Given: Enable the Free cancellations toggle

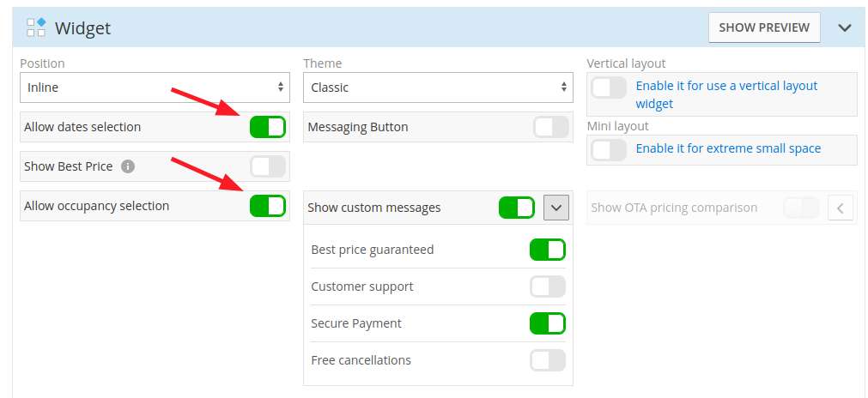Looking at the screenshot, I should click(x=548, y=360).
